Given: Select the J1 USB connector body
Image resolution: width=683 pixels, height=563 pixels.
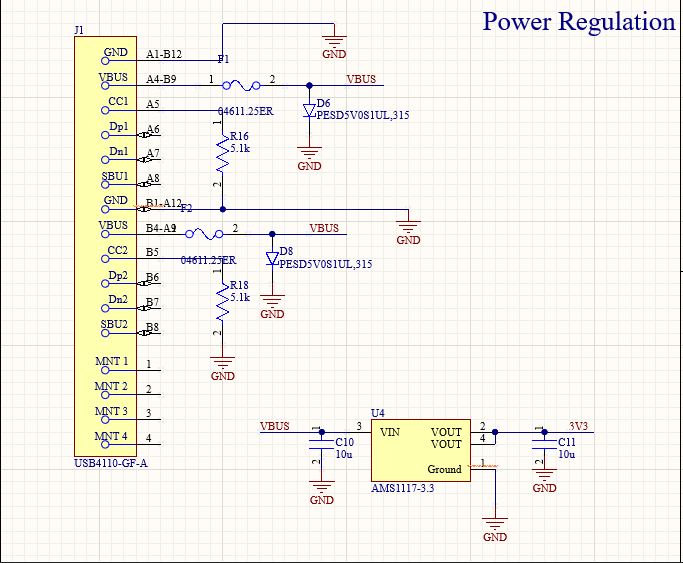Looking at the screenshot, I should pos(105,246).
